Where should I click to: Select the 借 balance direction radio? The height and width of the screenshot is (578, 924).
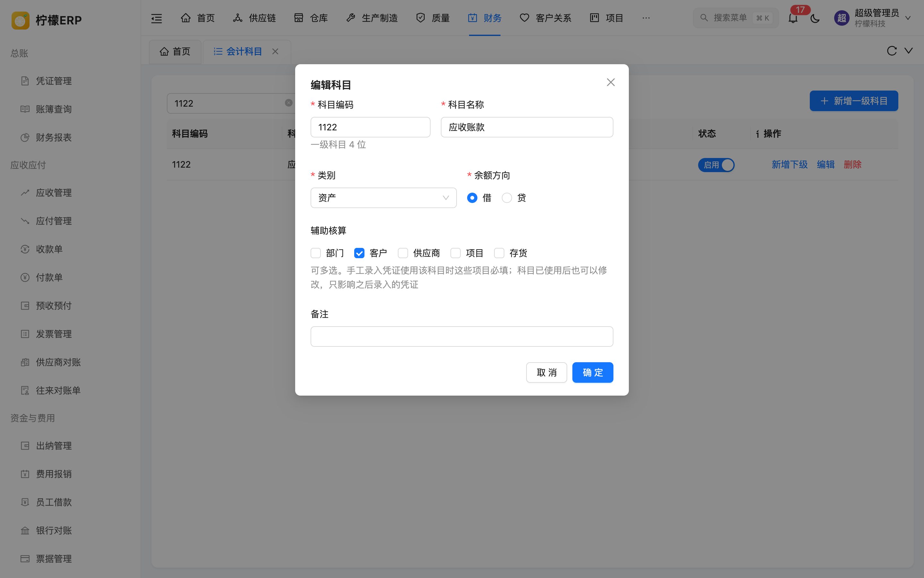point(472,198)
